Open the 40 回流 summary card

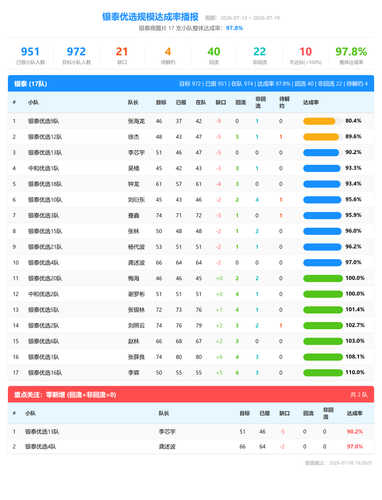click(214, 55)
